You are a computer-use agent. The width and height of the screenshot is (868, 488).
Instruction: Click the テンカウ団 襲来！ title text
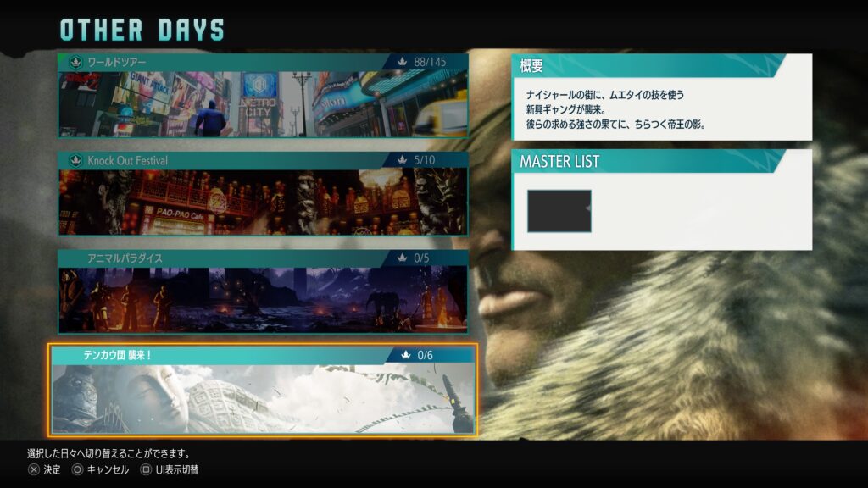(117, 355)
